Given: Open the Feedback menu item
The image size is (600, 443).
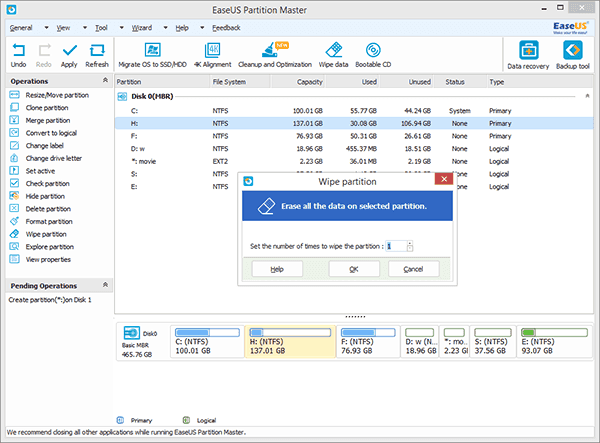Looking at the screenshot, I should pyautogui.click(x=226, y=28).
